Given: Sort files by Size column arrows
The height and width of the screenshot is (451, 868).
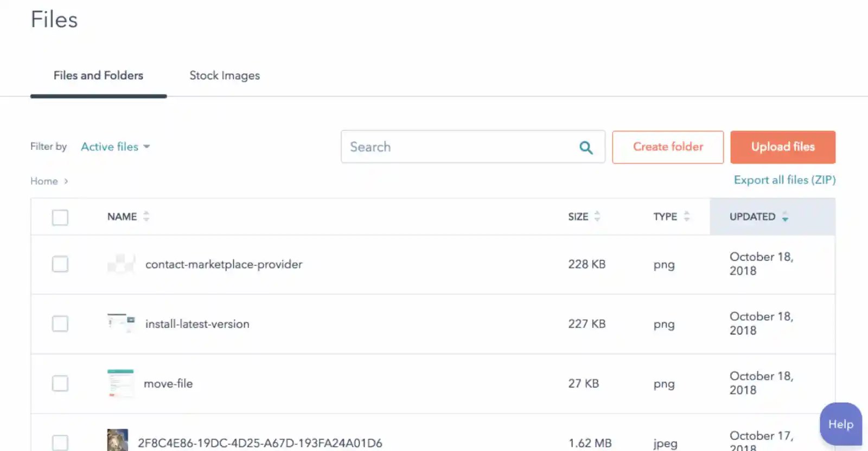Looking at the screenshot, I should (x=597, y=217).
